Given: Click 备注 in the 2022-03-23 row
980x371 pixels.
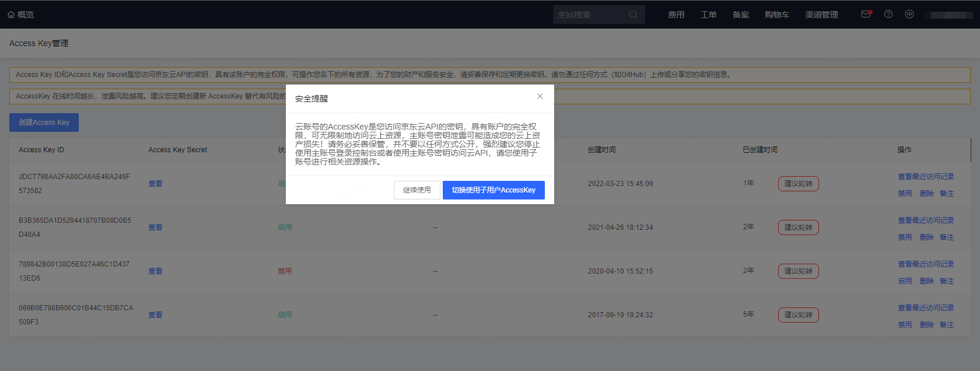Looking at the screenshot, I should 947,194.
